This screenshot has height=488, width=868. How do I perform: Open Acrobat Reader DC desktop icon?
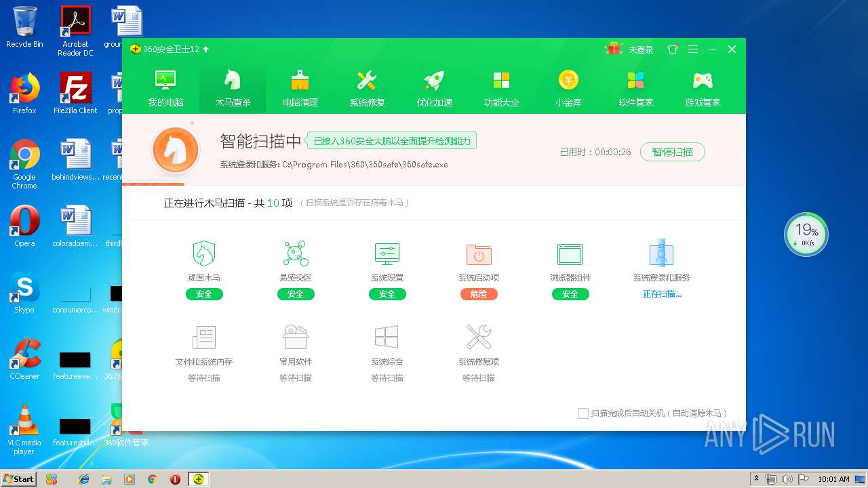75,31
